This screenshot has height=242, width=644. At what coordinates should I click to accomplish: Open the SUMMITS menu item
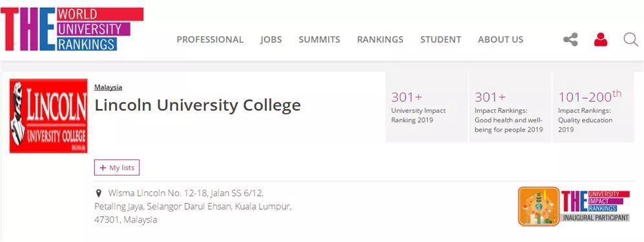click(x=319, y=39)
